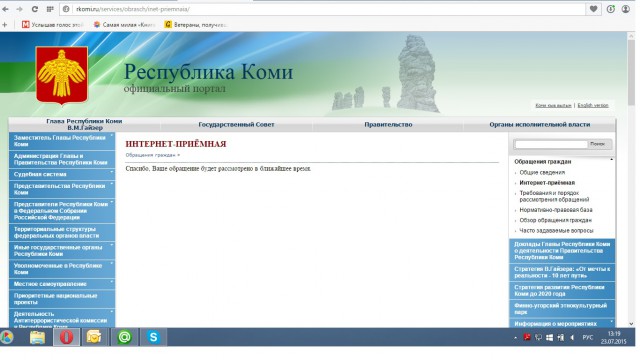Open the downloads icon in browser toolbar
This screenshot has width=640, height=360.
(611, 9)
